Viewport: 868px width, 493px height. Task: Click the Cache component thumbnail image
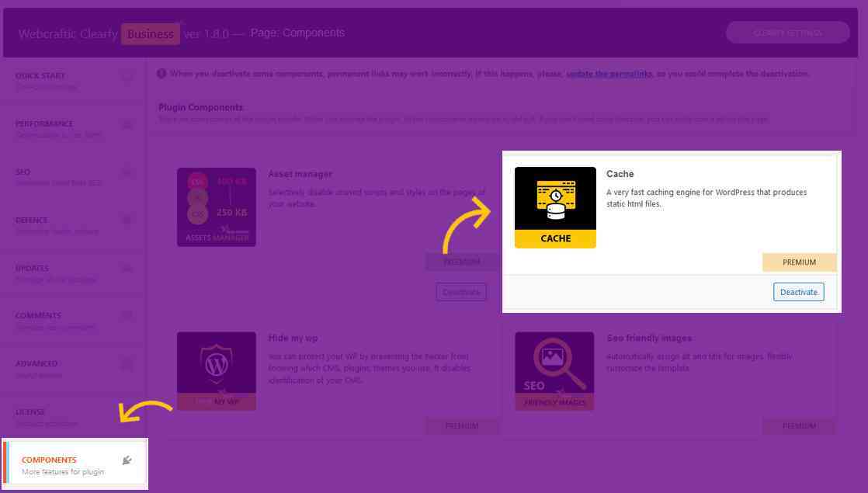[x=555, y=207]
